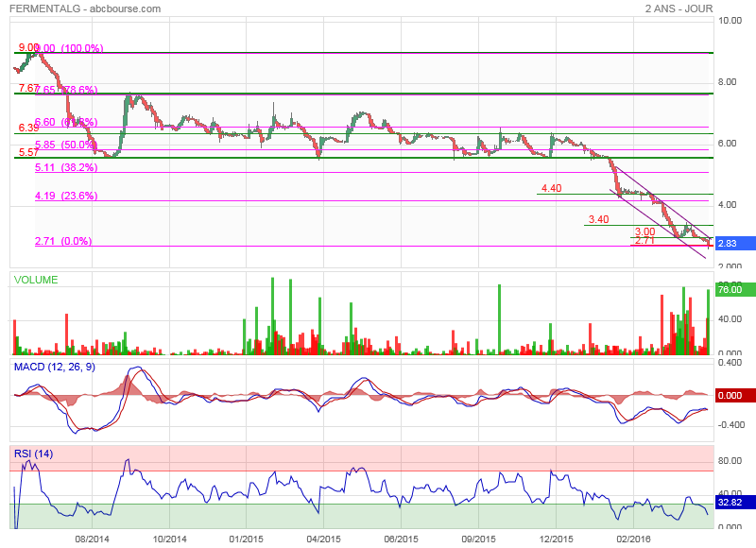Click the 2 ANS - JOUR period label
The height and width of the screenshot is (548, 756).
coord(679,9)
